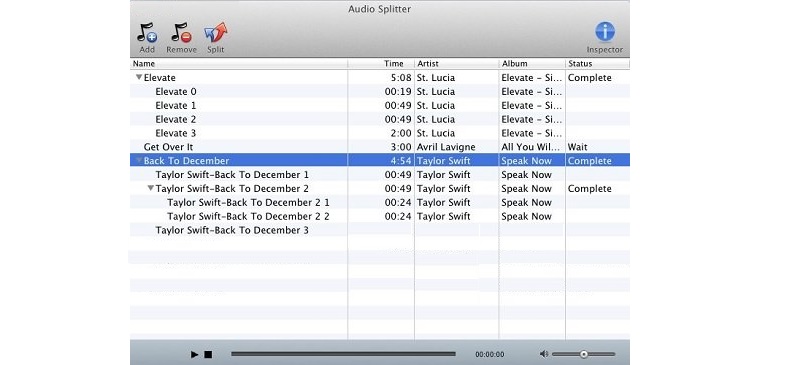Screen dimensions: 800x365
Task: Click the Remove track icon
Action: pyautogui.click(x=181, y=33)
